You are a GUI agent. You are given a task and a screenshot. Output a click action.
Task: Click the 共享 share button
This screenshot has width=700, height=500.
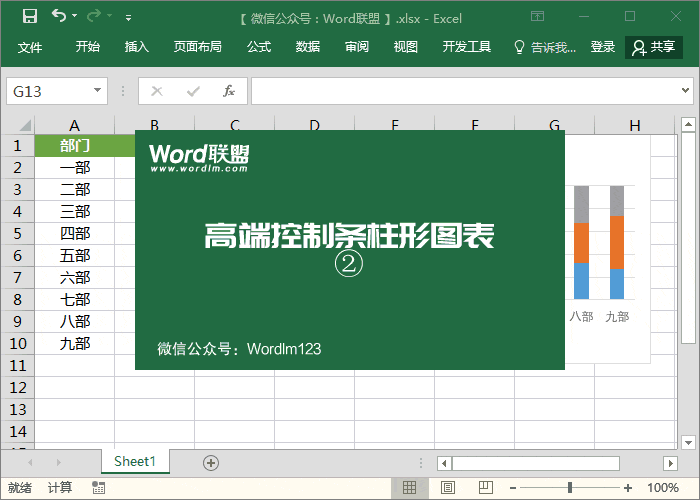click(x=654, y=47)
